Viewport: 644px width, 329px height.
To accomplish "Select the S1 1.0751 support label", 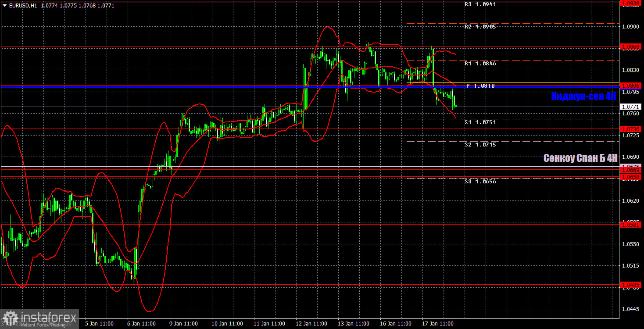I will coord(480,122).
